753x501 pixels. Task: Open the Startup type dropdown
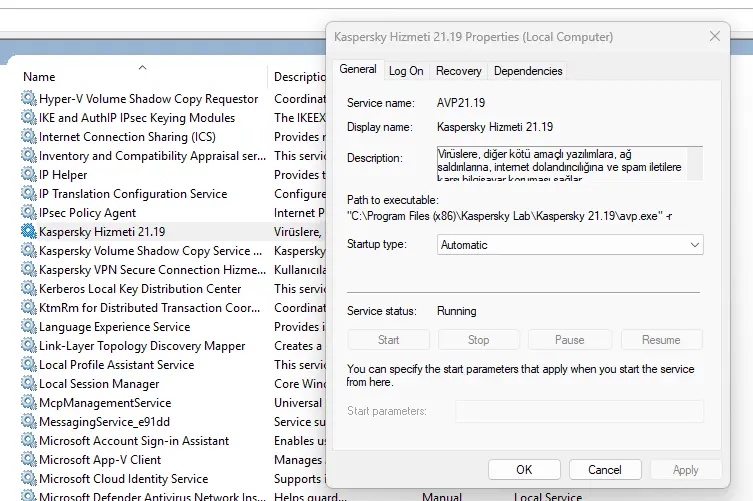570,245
